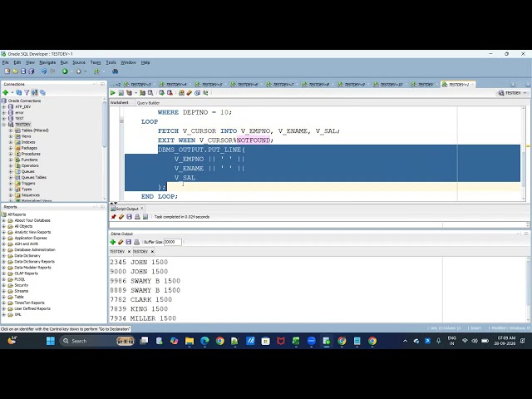Open the Tools menu
This screenshot has height=399, width=532.
[x=111, y=62]
